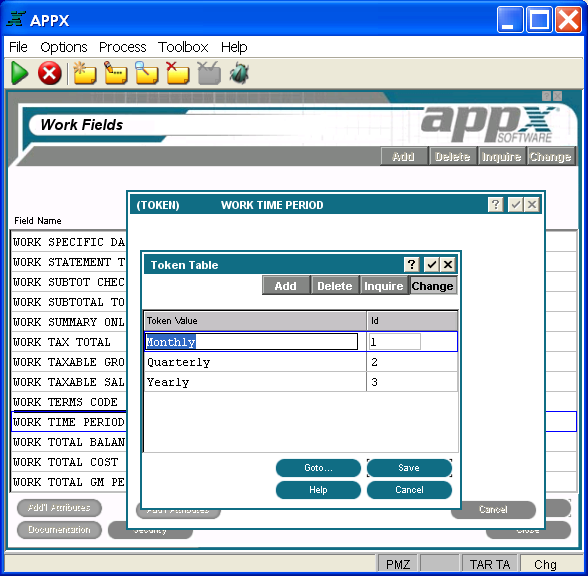This screenshot has height=576, width=588.
Task: Click the bug debugger toolbar icon
Action: tap(239, 73)
